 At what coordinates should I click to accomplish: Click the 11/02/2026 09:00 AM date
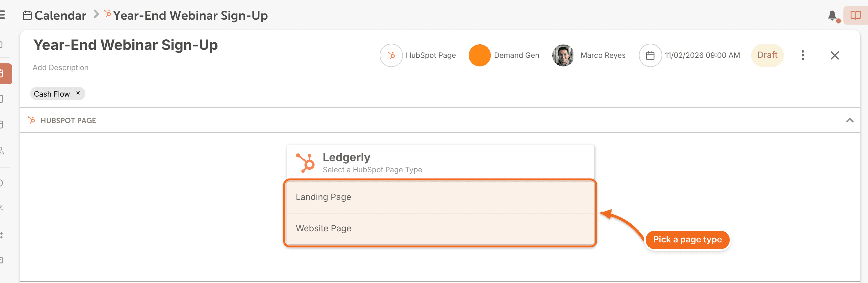coord(702,55)
